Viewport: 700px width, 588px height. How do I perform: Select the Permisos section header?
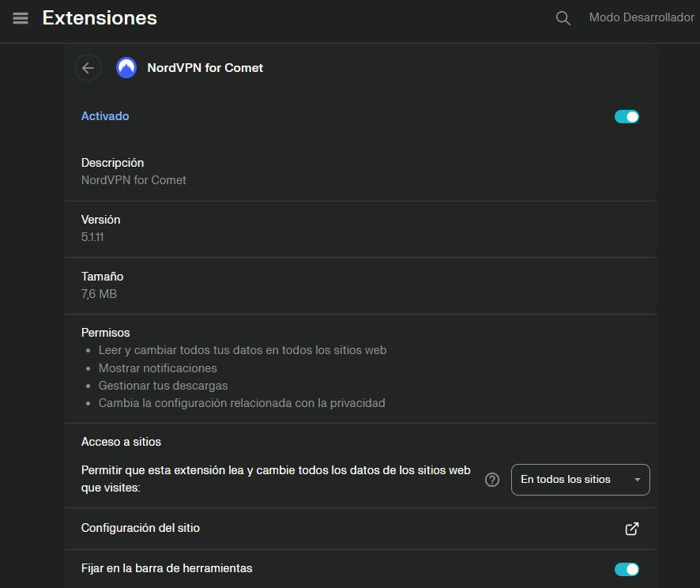click(105, 332)
